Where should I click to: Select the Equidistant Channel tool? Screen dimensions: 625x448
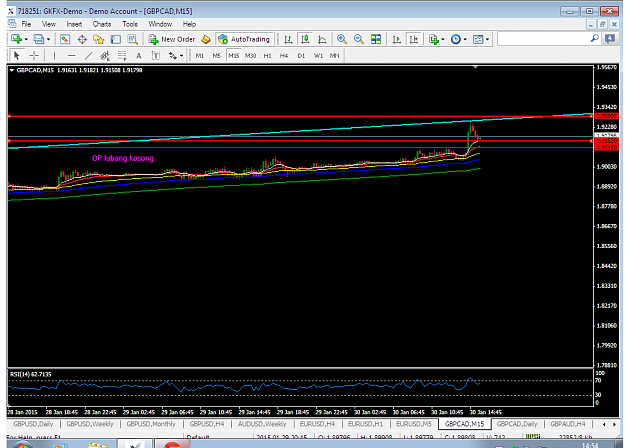(x=105, y=55)
